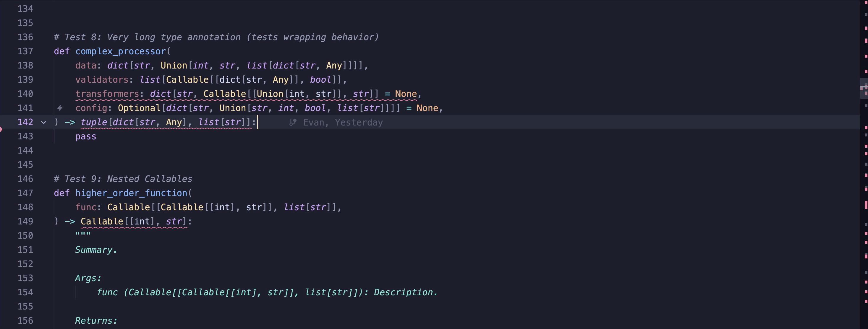Click 'Description.' at end of line 154
The width and height of the screenshot is (868, 329).
coord(406,292)
